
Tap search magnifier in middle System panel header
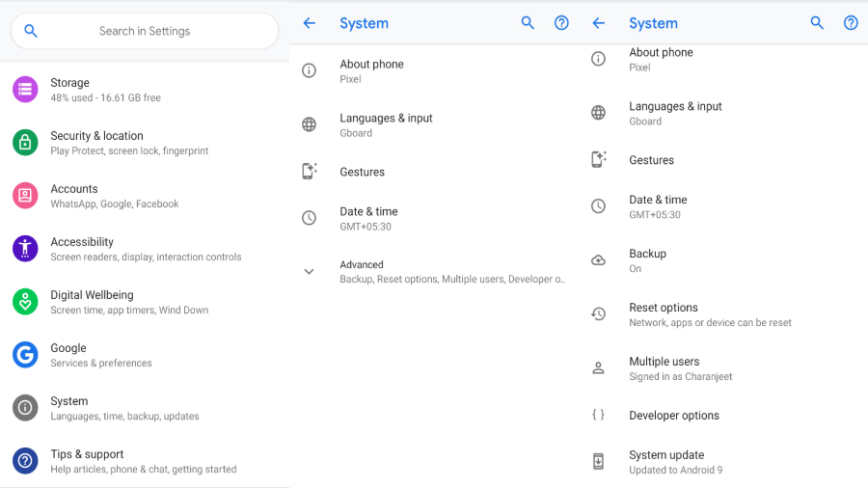[528, 23]
